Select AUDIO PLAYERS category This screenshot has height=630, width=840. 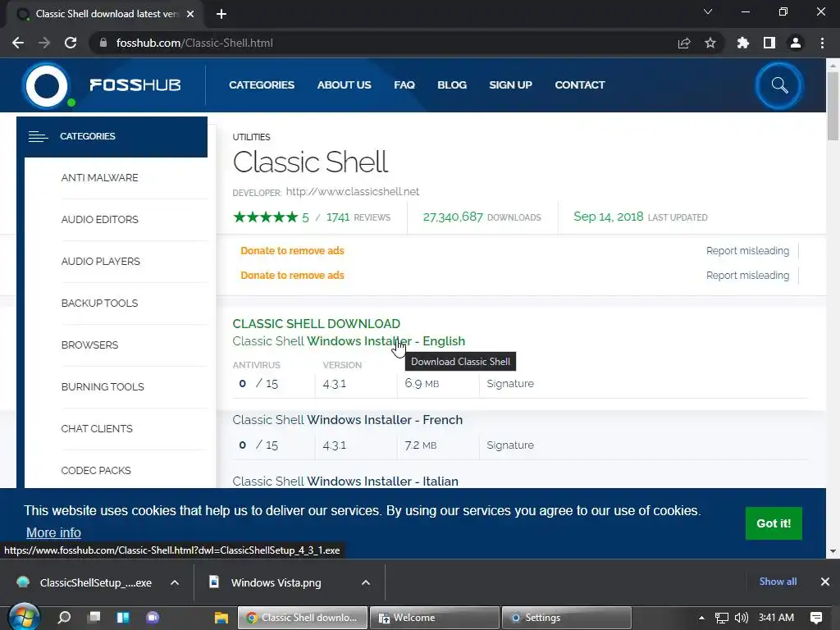point(101,261)
